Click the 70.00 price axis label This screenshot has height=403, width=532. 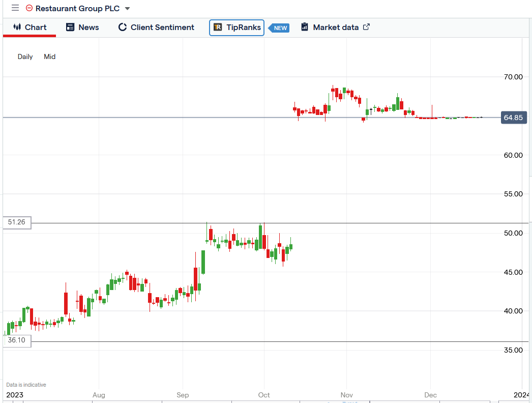click(513, 77)
